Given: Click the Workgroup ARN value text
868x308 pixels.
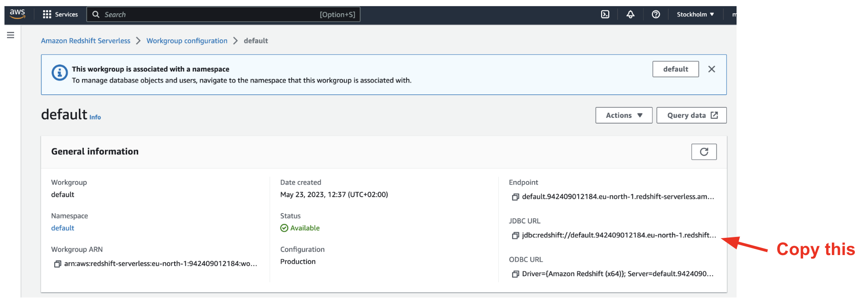Looking at the screenshot, I should pos(161,263).
